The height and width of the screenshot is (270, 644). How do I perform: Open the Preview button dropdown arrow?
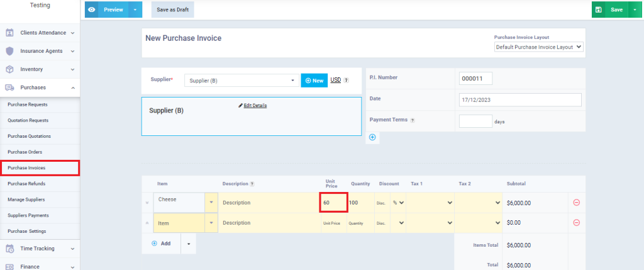tap(135, 10)
